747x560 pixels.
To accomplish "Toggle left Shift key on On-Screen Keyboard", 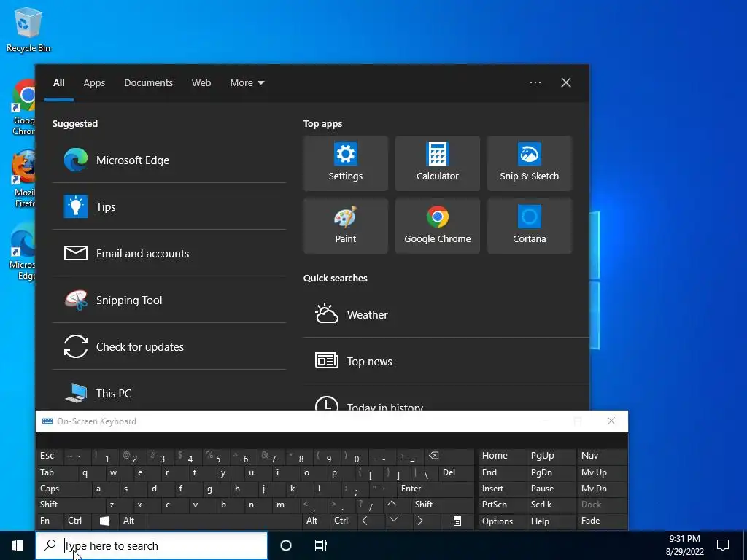I will 71,505.
